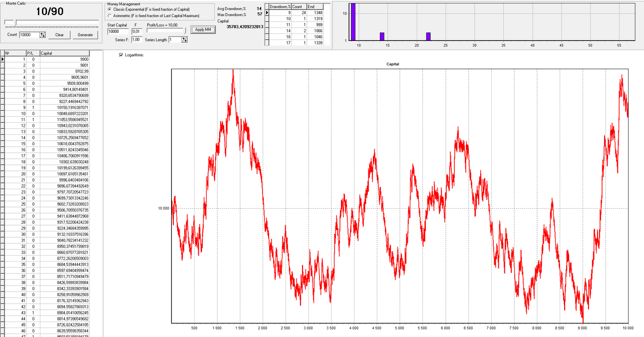Viewport: 644px width, 337px height.
Task: Click the Drawdown,% column header
Action: (280, 6)
